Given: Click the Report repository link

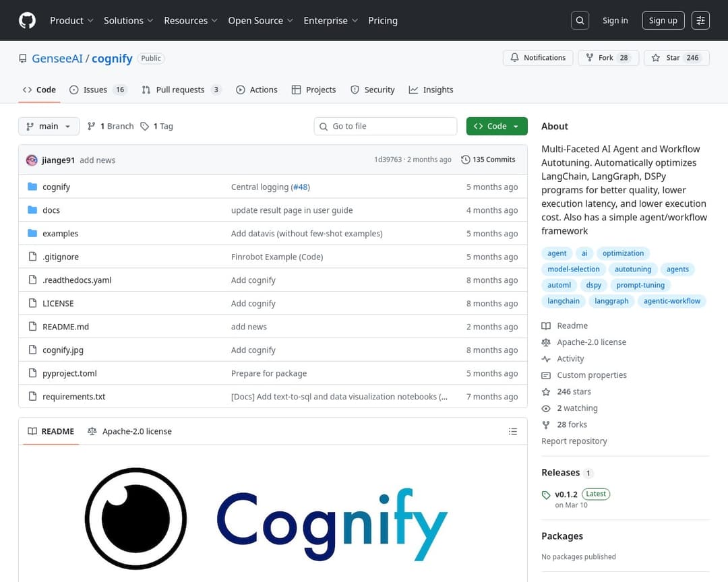Looking at the screenshot, I should click(574, 441).
